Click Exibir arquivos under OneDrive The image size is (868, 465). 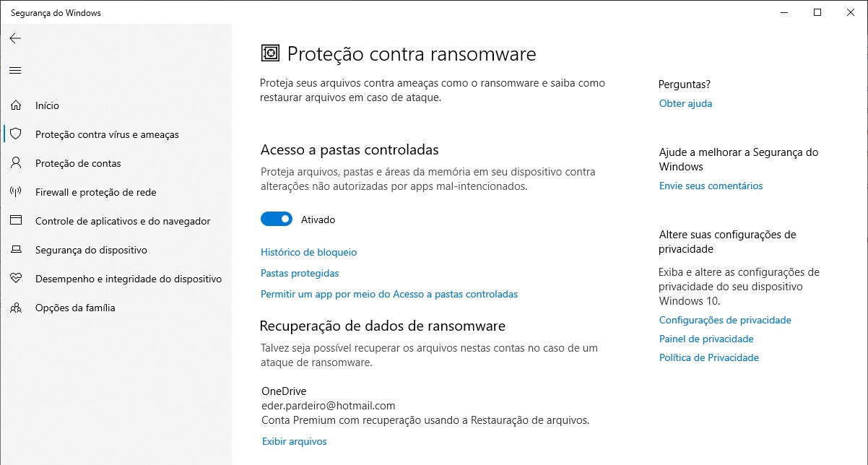(295, 441)
